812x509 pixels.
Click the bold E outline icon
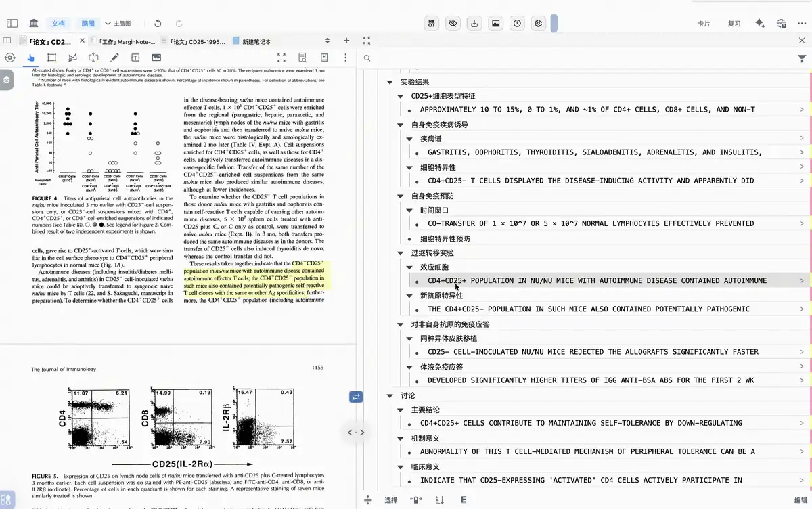(464, 500)
